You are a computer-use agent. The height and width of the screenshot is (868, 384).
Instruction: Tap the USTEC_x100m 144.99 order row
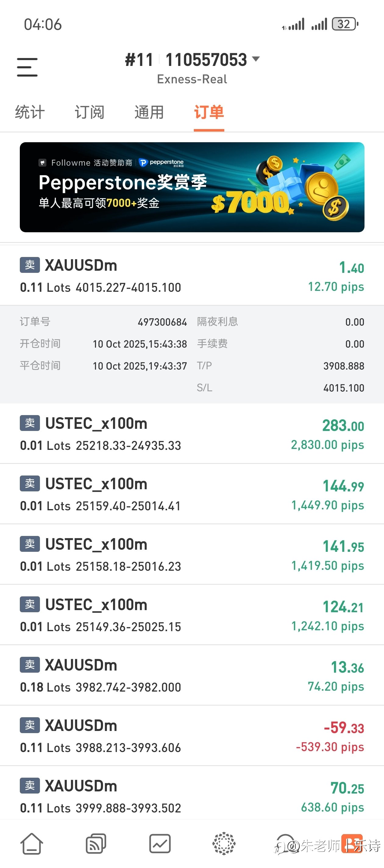pyautogui.click(x=192, y=494)
